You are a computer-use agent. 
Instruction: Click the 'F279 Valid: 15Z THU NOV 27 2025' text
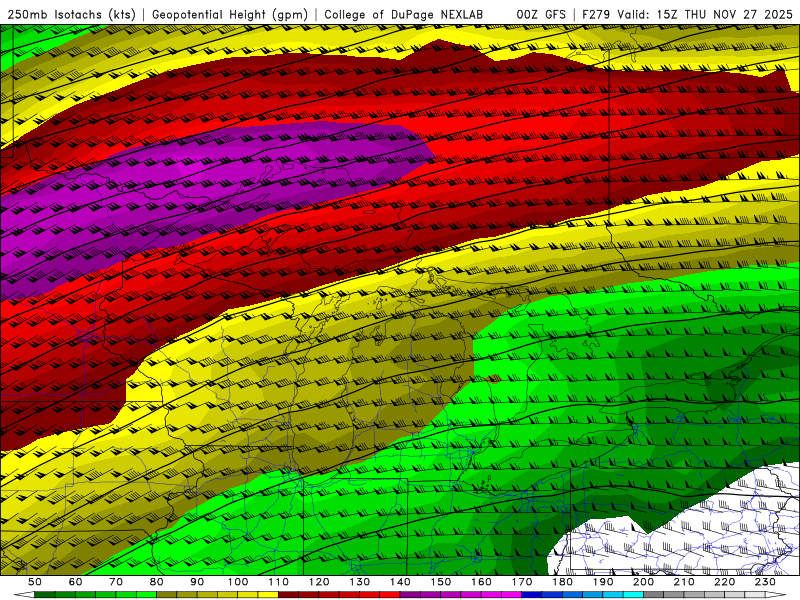(687, 15)
